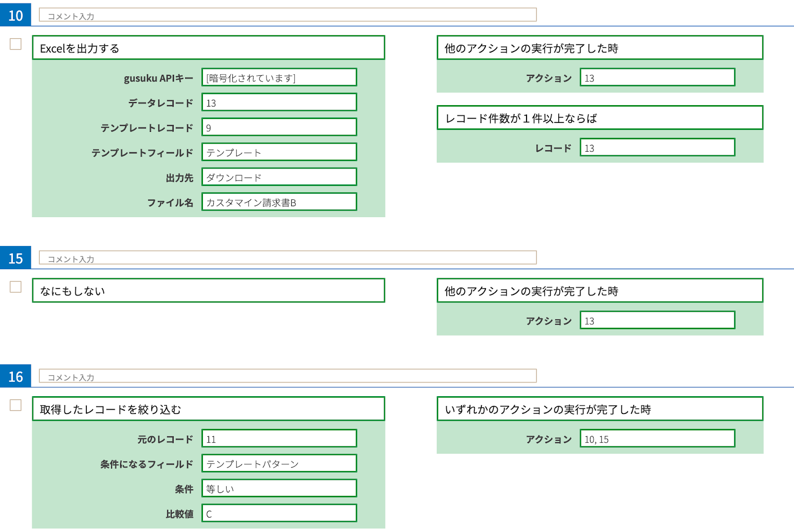
Task: Tick the checkbox for action 15
Action: pyautogui.click(x=16, y=287)
